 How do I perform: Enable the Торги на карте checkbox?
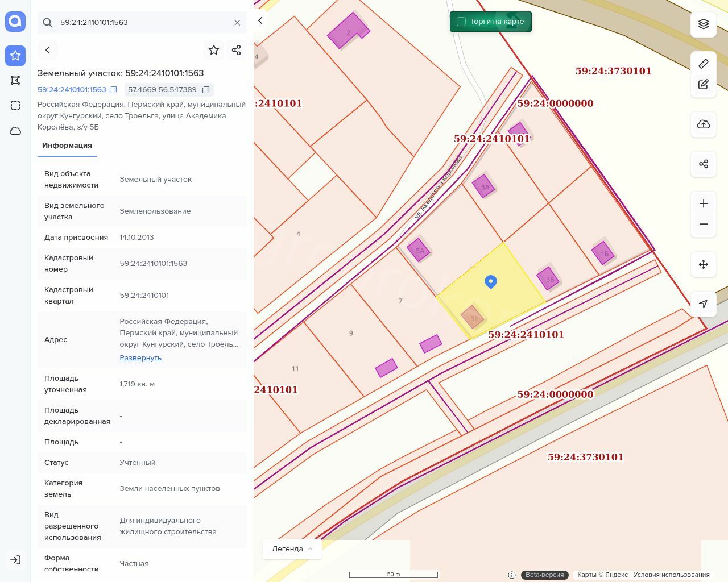coord(461,22)
